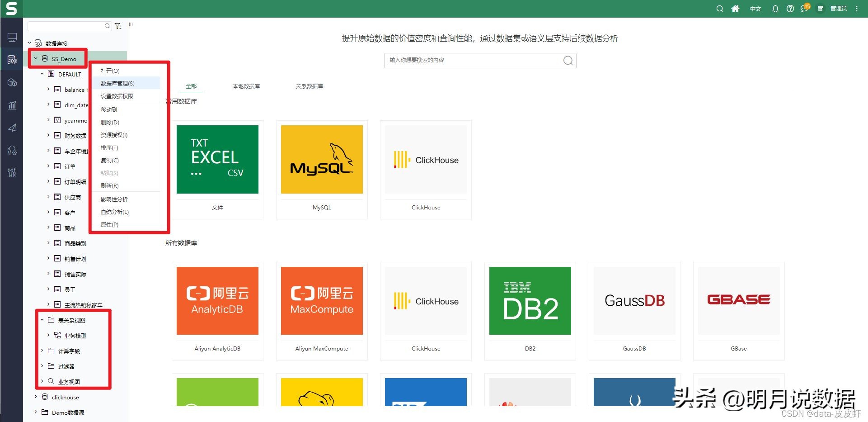Open data connection icon in left sidebar
868x422 pixels.
pos(12,60)
